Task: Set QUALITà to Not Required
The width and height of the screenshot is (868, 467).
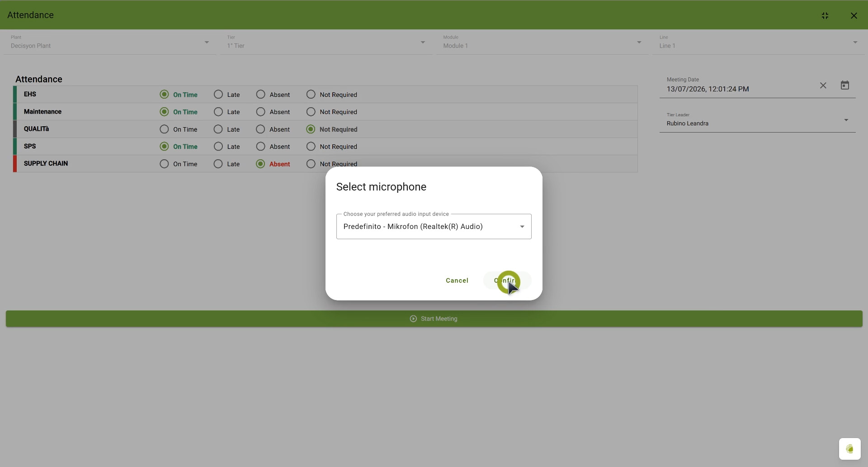Action: click(x=311, y=129)
